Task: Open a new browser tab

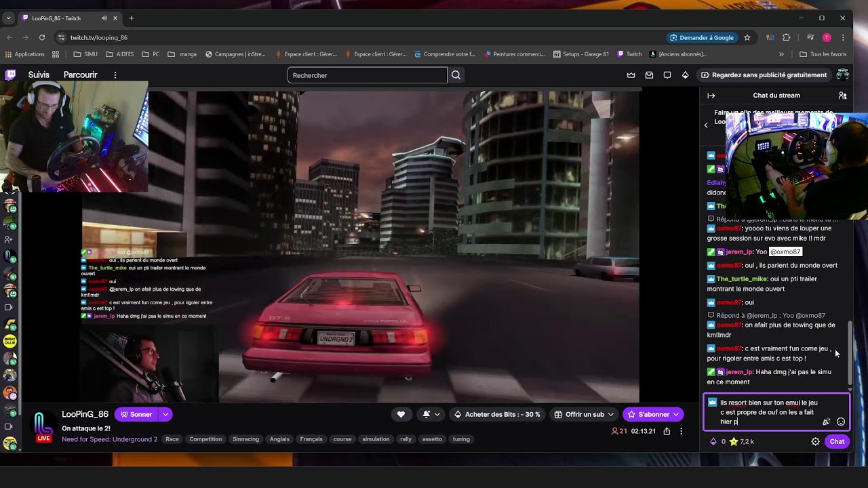Action: tap(132, 18)
